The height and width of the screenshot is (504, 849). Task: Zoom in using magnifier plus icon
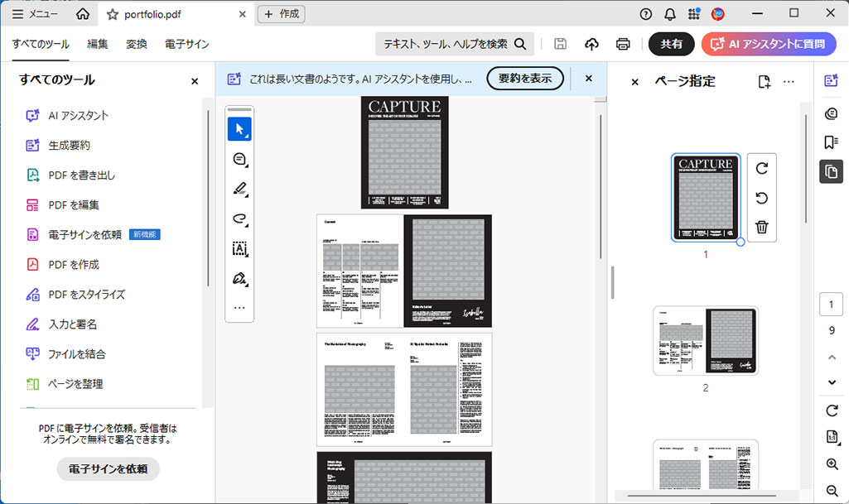pos(832,464)
